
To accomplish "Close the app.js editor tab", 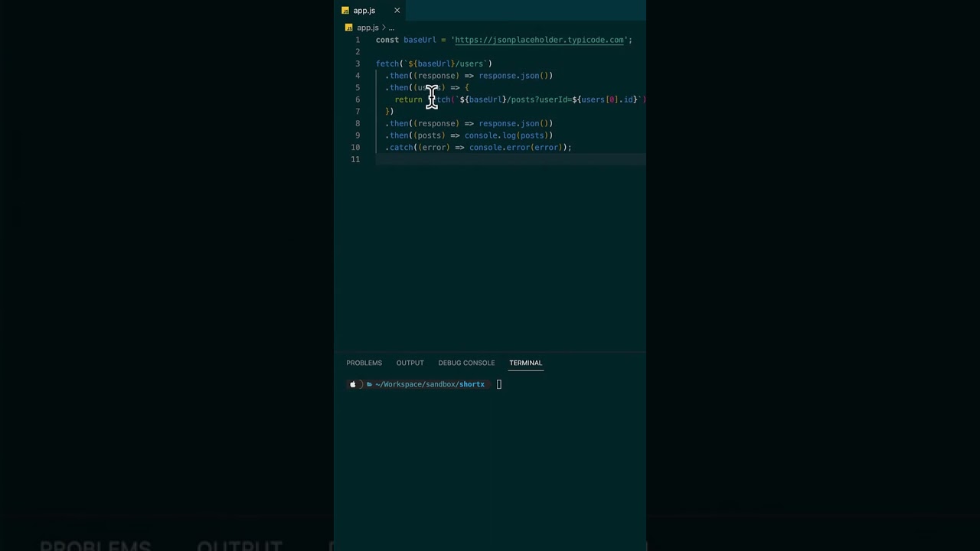I will click(x=397, y=11).
